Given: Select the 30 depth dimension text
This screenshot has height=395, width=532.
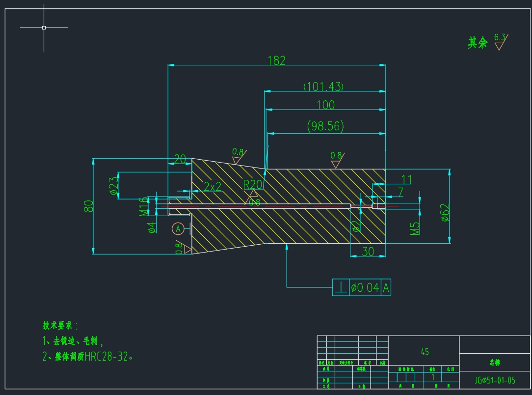Looking at the screenshot, I should [368, 252].
